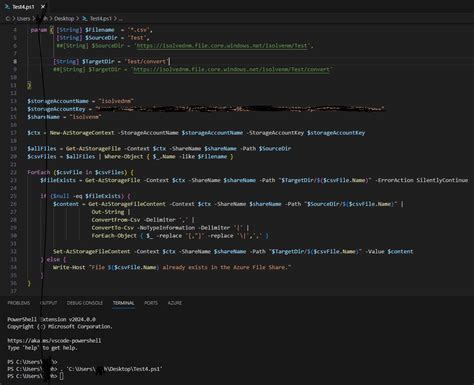This screenshot has height=385, width=474.
Task: Click 'PowerShell Extension v2024.0.0' terminal text
Action: [x=51, y=319]
